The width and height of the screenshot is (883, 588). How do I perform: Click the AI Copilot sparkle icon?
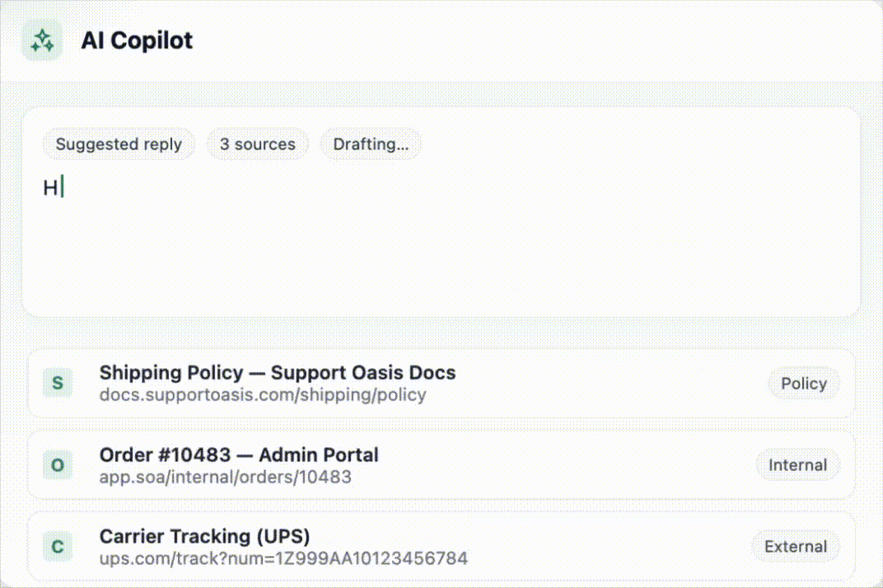[x=41, y=40]
